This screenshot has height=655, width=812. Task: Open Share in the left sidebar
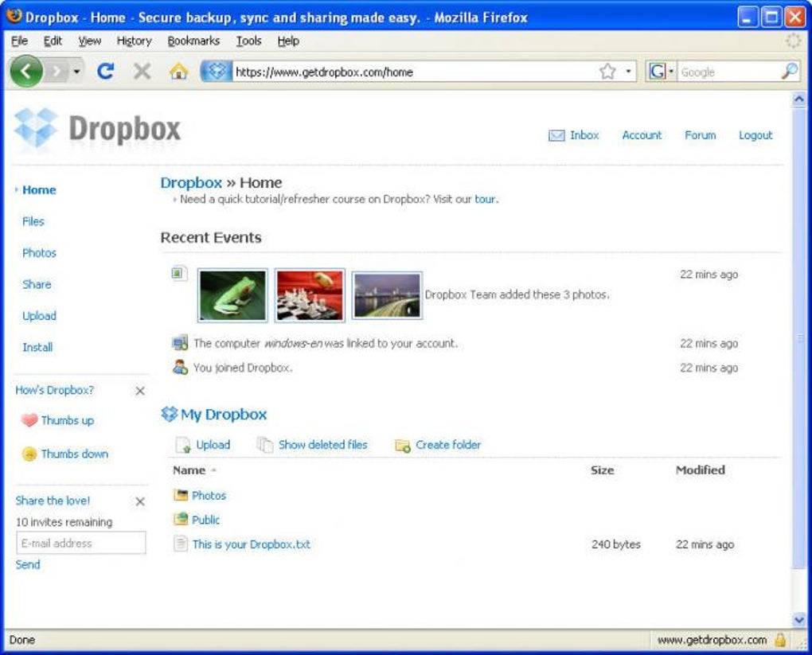click(37, 285)
